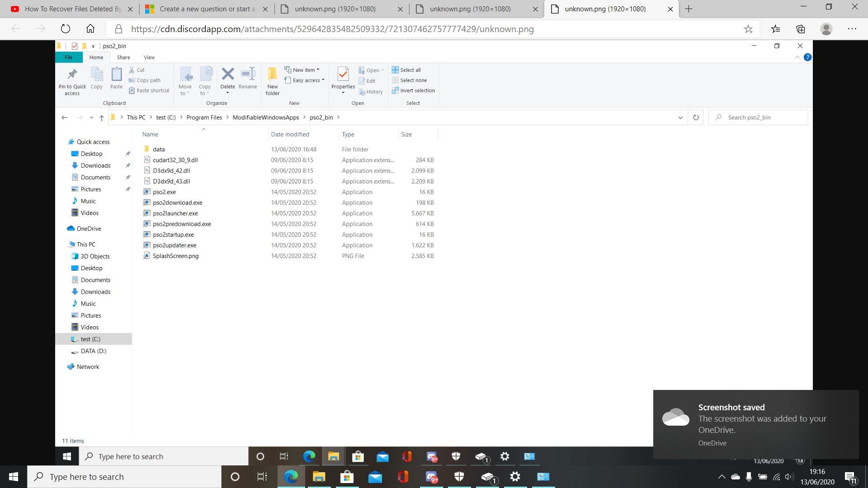Click browser refresh page button
The image size is (868, 488).
pyautogui.click(x=66, y=29)
